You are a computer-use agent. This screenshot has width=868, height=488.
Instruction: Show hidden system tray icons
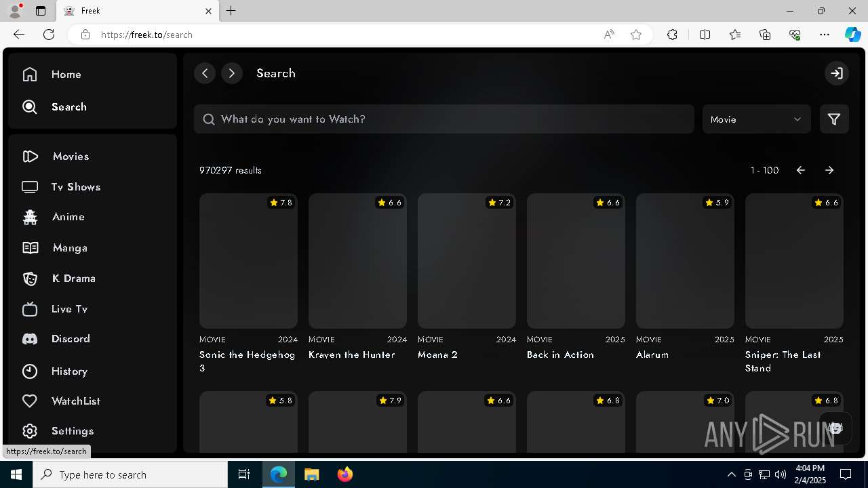(731, 474)
